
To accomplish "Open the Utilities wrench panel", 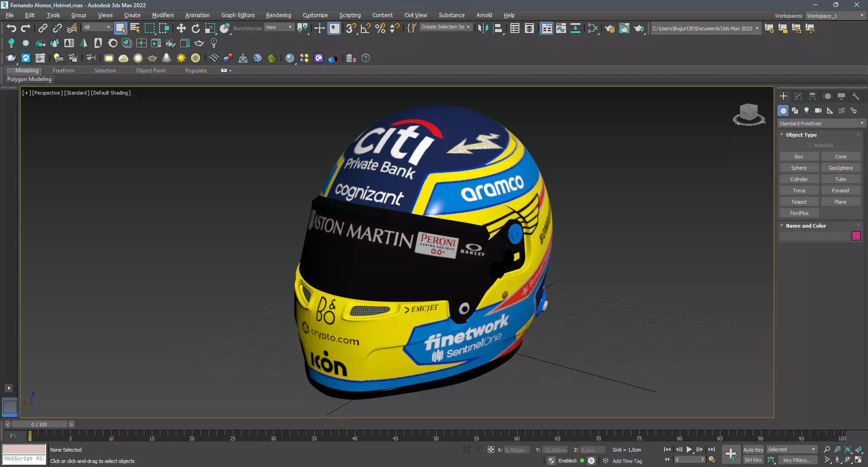I will tap(855, 96).
